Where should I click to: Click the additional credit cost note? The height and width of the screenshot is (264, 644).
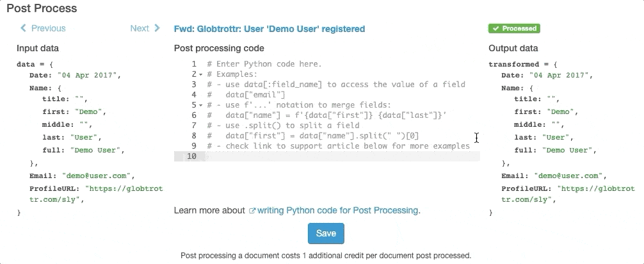[x=326, y=256]
